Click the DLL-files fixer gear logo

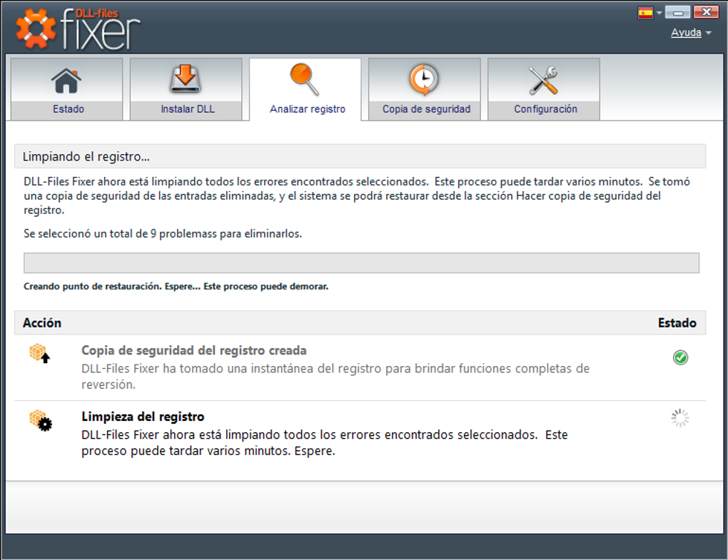tap(36, 29)
